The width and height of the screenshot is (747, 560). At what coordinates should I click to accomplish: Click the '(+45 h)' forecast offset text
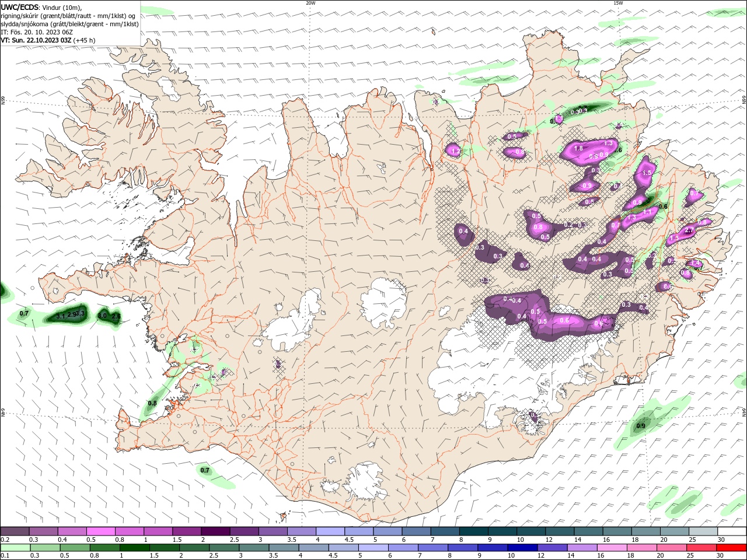(85, 40)
